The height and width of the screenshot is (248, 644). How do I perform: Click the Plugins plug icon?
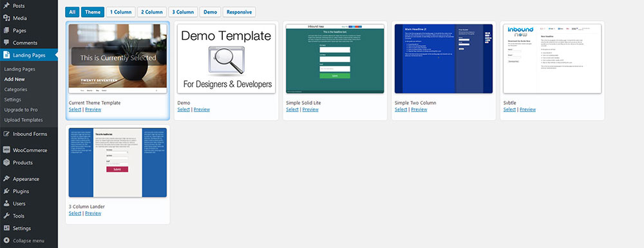(6, 191)
